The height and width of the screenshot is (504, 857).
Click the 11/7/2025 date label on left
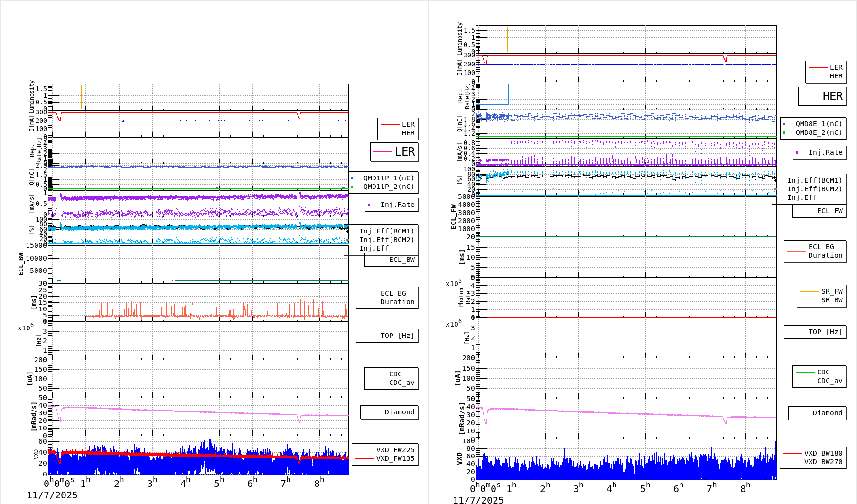pyautogui.click(x=52, y=495)
